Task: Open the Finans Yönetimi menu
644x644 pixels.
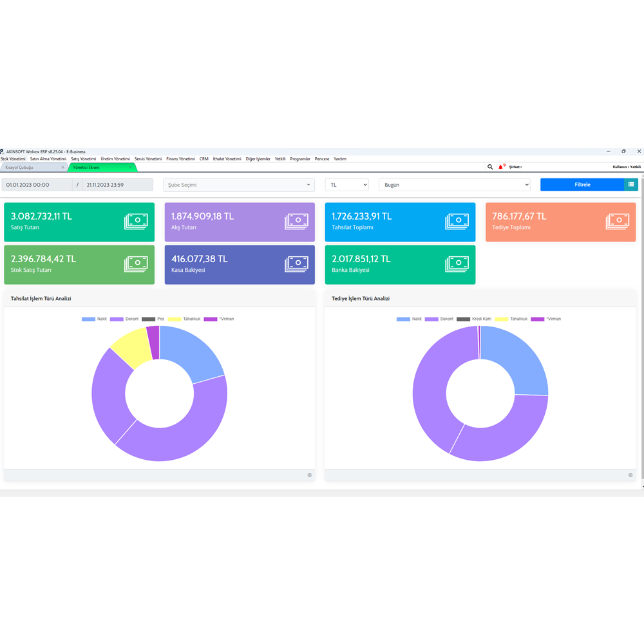Action: (180, 158)
